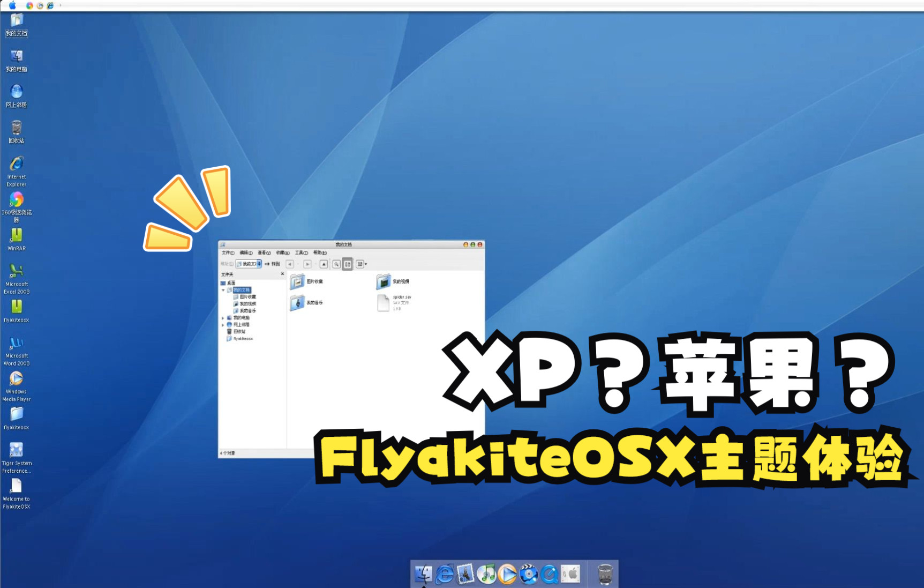
Task: Select 我的视频 in the folder tree
Action: 244,304
